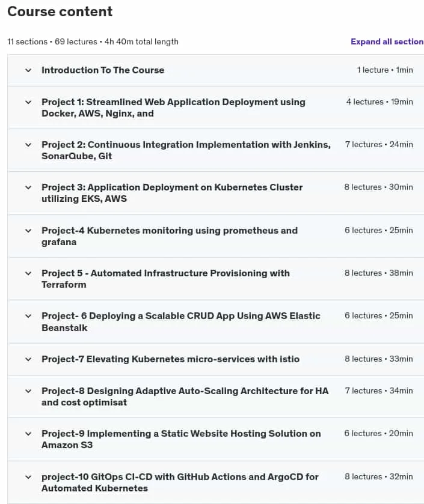Toggle chevron for Project-7 istio section
Image resolution: width=424 pixels, height=504 pixels.
tap(28, 359)
